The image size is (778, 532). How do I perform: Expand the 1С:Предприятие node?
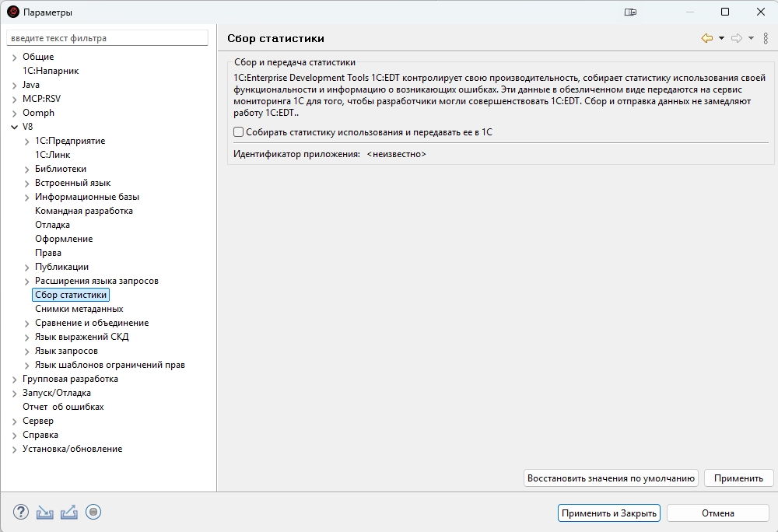coord(26,142)
